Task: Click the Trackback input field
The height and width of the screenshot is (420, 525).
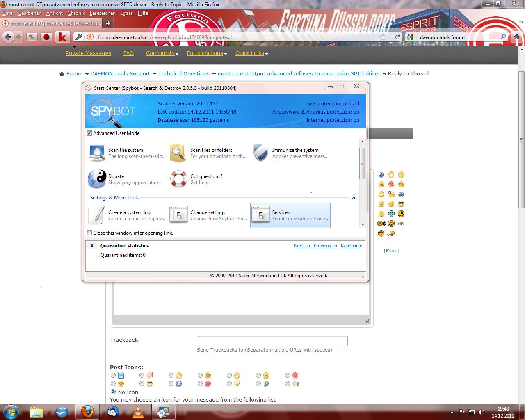Action: pyautogui.click(x=272, y=341)
